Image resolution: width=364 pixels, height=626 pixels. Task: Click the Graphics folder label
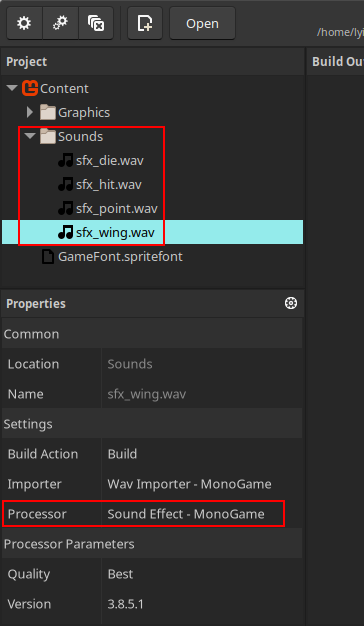click(x=84, y=113)
